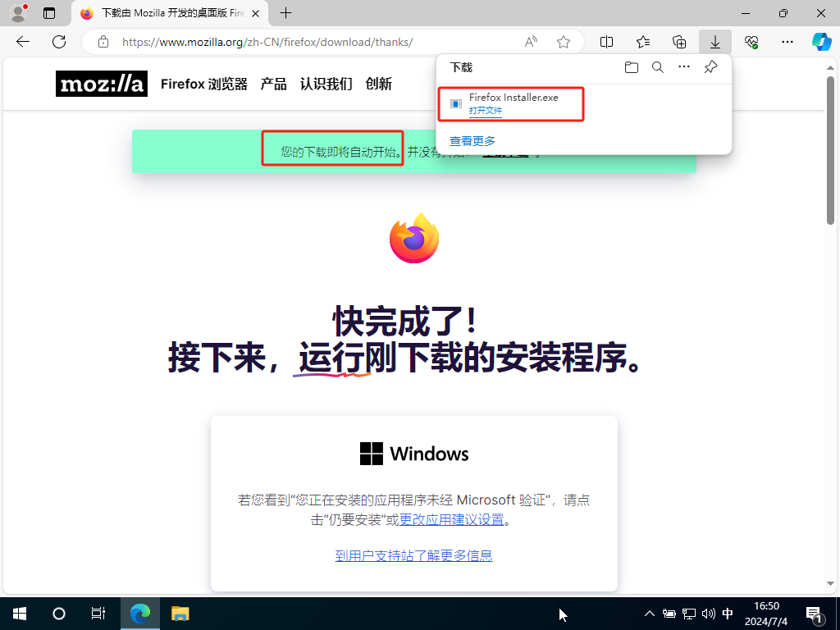The width and height of the screenshot is (840, 630).
Task: Click the browser back arrow
Action: pos(22,42)
